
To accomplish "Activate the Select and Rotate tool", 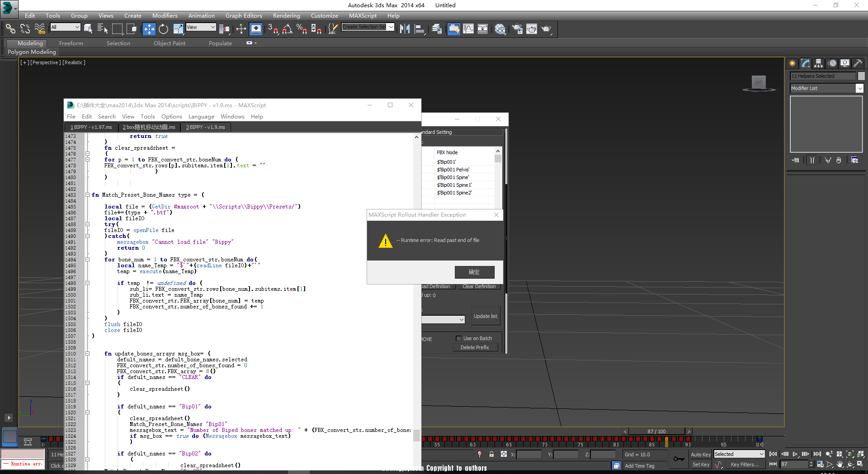I will coord(163,29).
